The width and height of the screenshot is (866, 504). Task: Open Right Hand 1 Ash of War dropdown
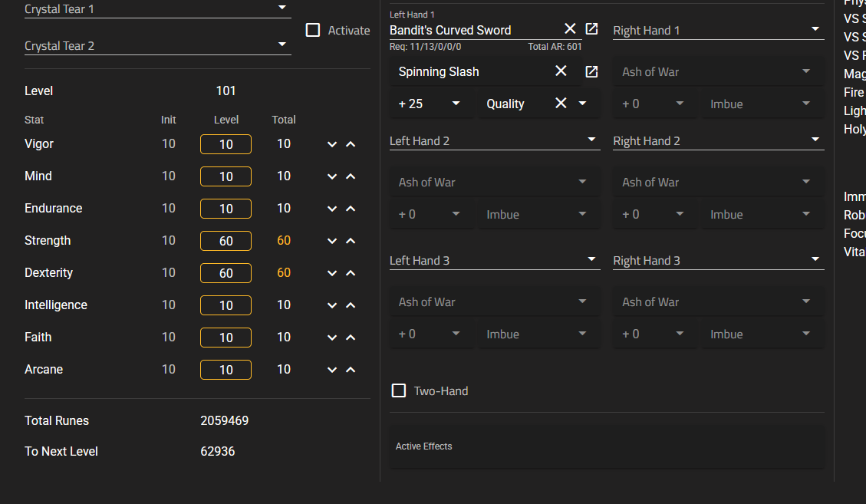click(x=718, y=72)
